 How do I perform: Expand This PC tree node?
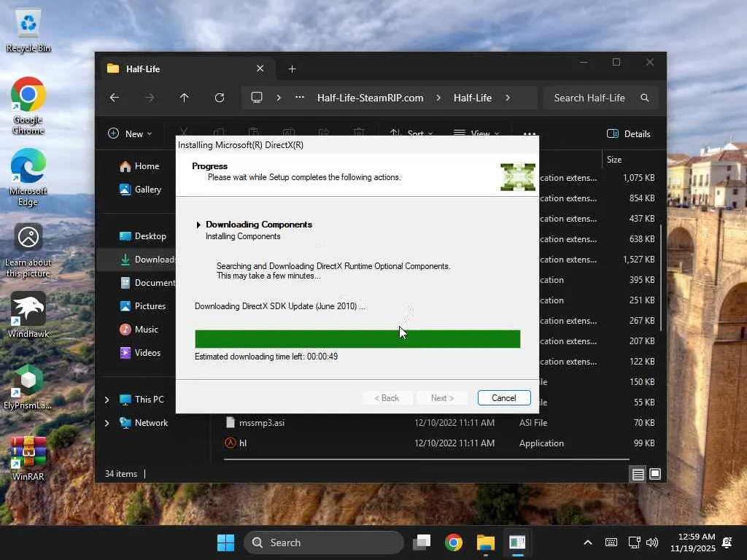pyautogui.click(x=107, y=400)
